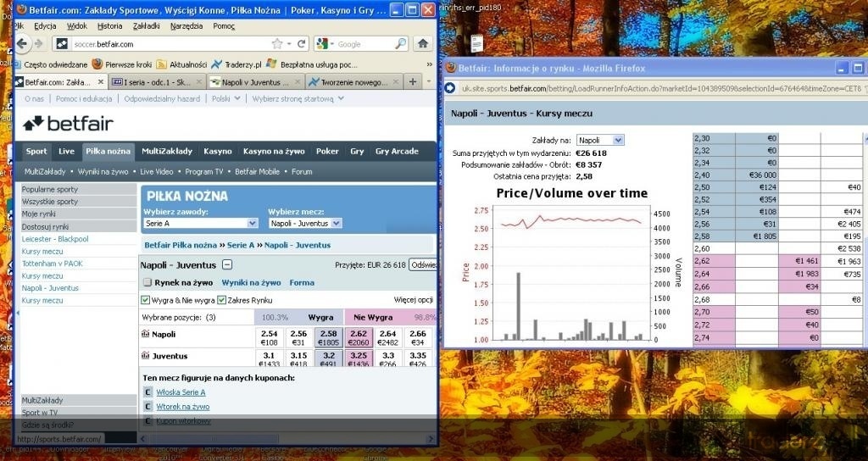Open the Edycja menu
Viewport: 868px width, 461px height.
(45, 25)
